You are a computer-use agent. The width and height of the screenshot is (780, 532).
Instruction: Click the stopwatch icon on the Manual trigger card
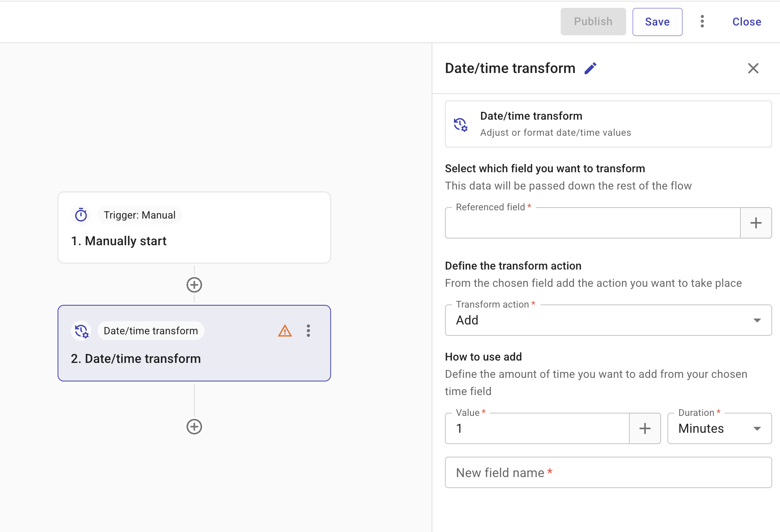click(81, 215)
